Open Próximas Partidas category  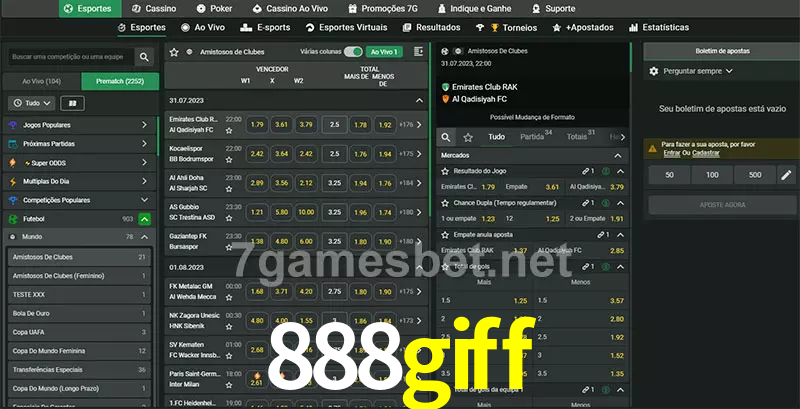79,144
